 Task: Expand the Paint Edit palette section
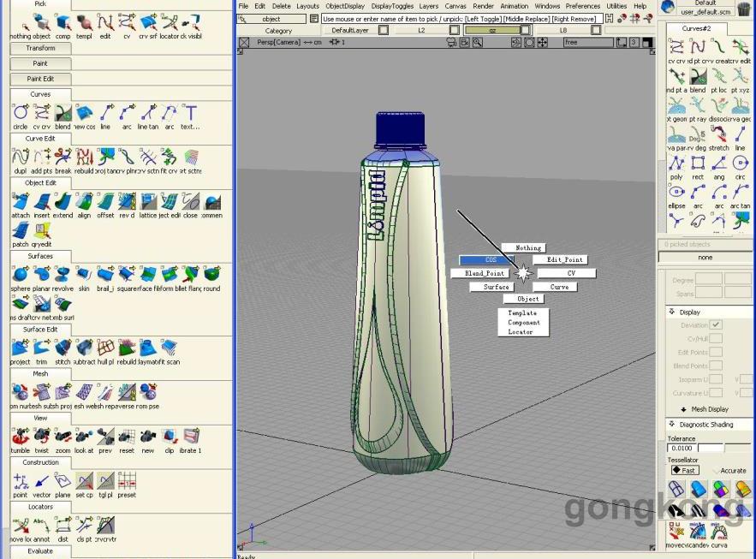[40, 79]
